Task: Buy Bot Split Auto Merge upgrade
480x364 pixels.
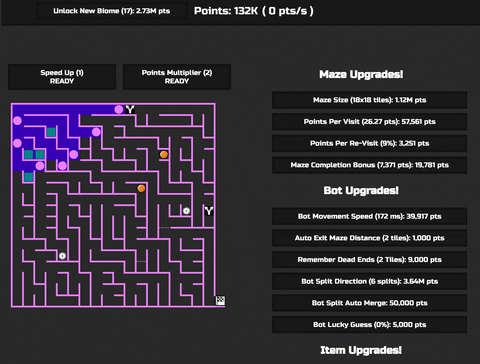Action: pyautogui.click(x=369, y=303)
